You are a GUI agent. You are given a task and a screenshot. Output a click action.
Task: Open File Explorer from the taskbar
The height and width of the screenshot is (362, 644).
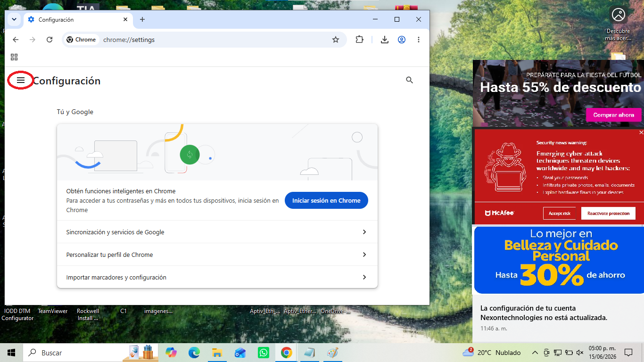tap(217, 353)
